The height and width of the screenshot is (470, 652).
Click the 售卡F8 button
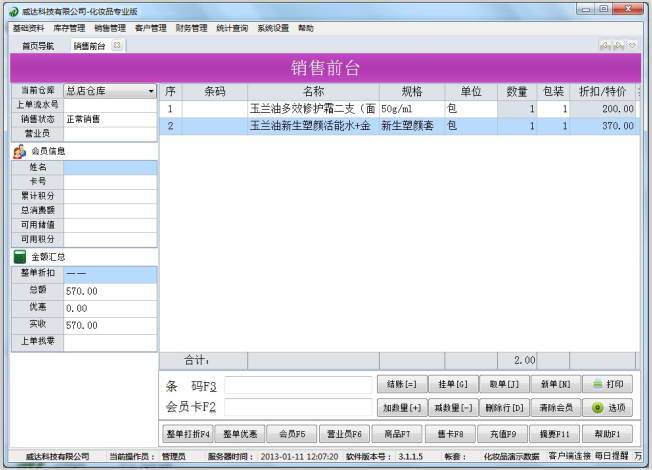point(450,434)
